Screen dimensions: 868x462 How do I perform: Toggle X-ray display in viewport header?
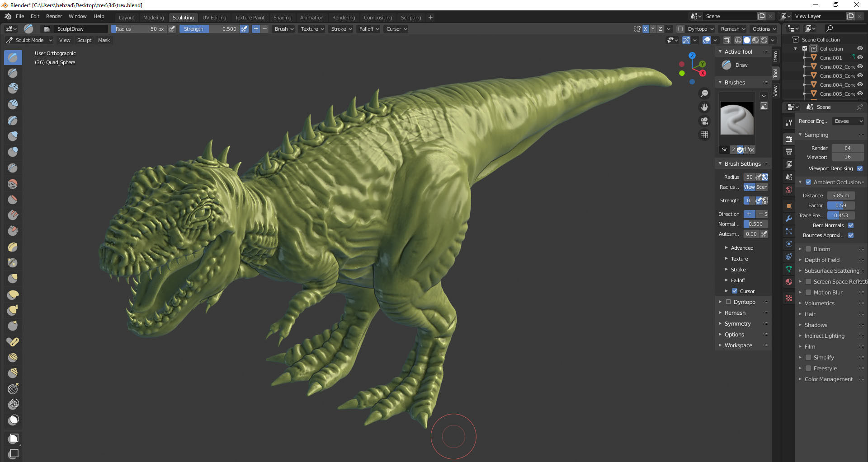726,40
